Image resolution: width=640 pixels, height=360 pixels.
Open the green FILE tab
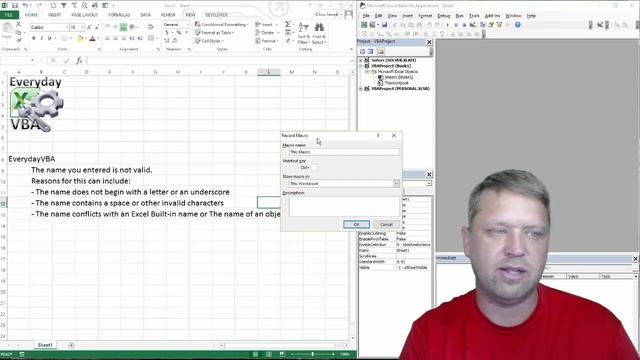coord(9,15)
